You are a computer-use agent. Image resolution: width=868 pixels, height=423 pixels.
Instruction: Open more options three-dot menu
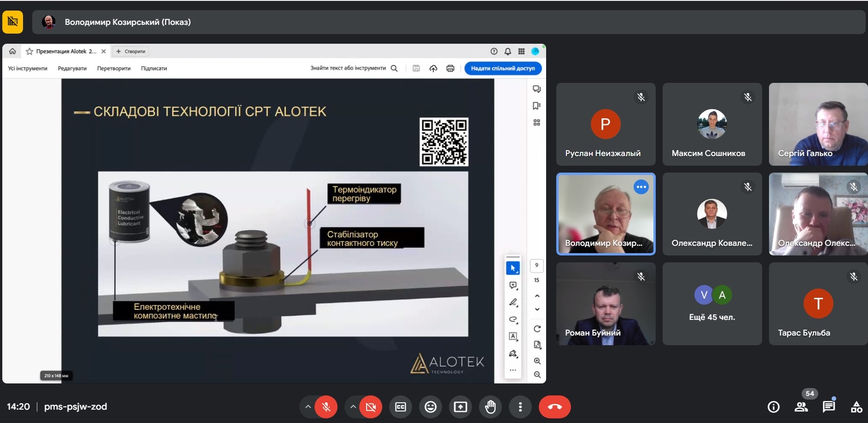(520, 407)
